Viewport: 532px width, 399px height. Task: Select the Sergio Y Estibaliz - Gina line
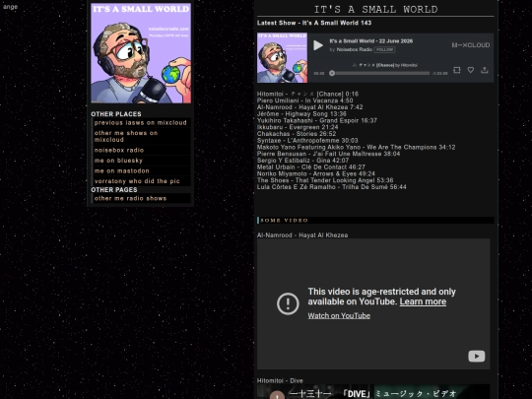pos(302,161)
